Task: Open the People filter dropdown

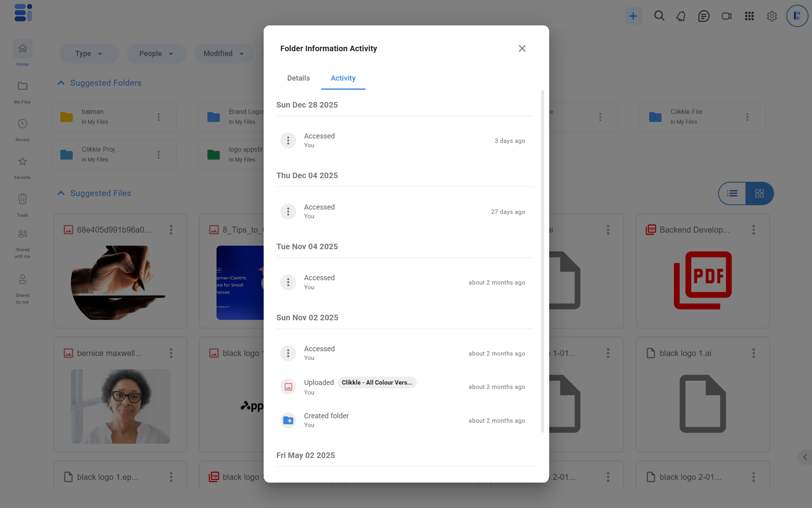Action: pos(156,54)
